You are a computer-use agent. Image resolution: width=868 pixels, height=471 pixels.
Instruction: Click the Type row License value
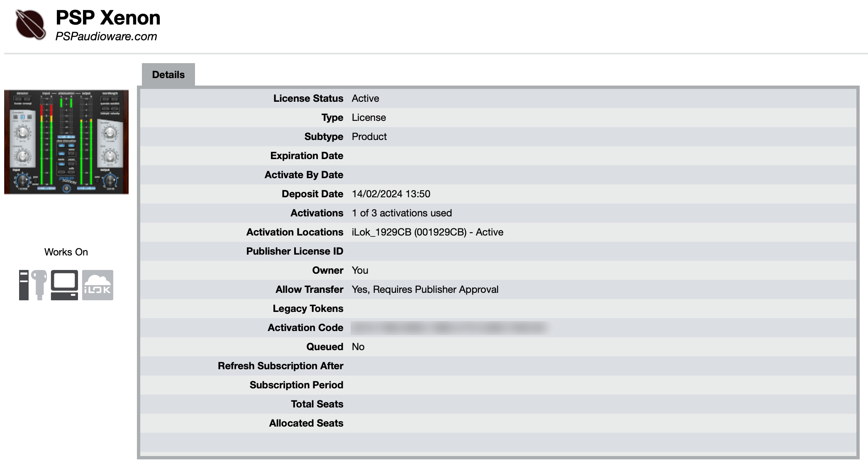369,118
